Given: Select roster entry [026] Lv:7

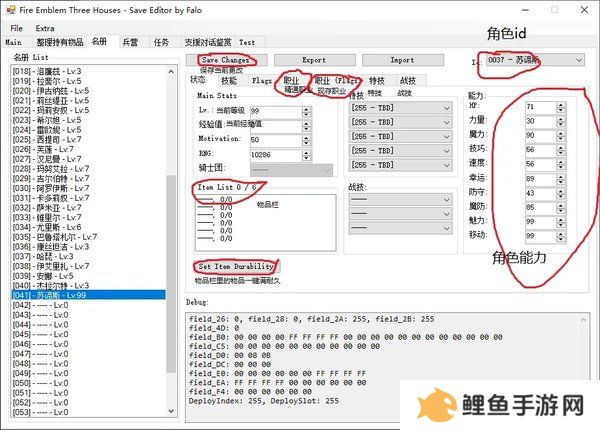Looking at the screenshot, I should coord(88,149).
